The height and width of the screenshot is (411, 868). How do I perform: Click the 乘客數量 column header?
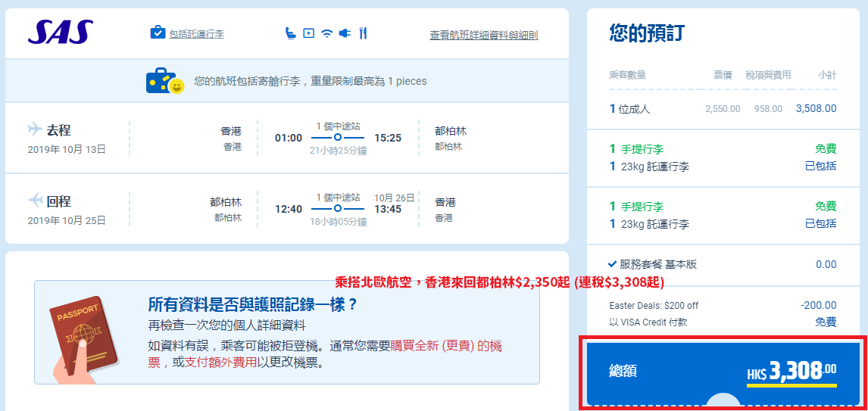627,75
